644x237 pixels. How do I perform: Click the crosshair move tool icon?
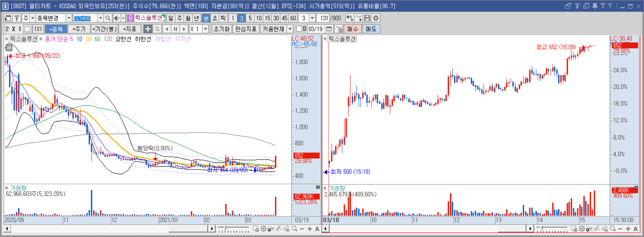148,29
